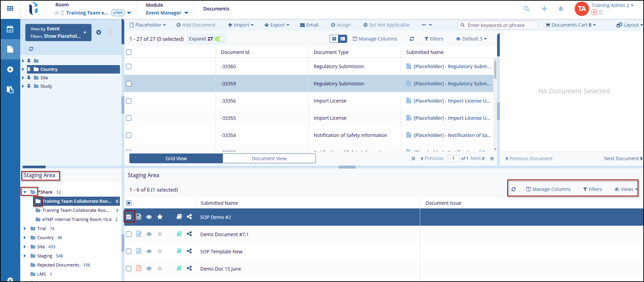The image size is (644, 282).
Task: Refresh the Staging Area document list
Action: 513,189
